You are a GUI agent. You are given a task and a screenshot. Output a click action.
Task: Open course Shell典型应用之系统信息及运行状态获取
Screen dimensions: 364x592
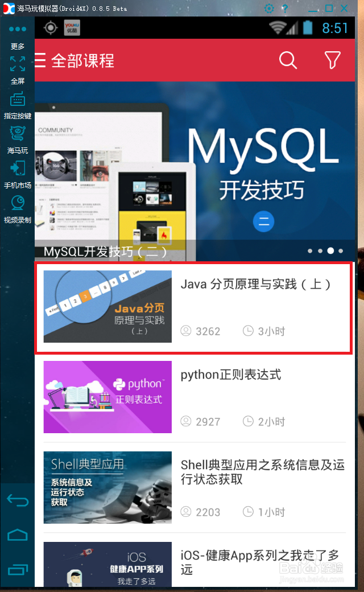point(263,472)
